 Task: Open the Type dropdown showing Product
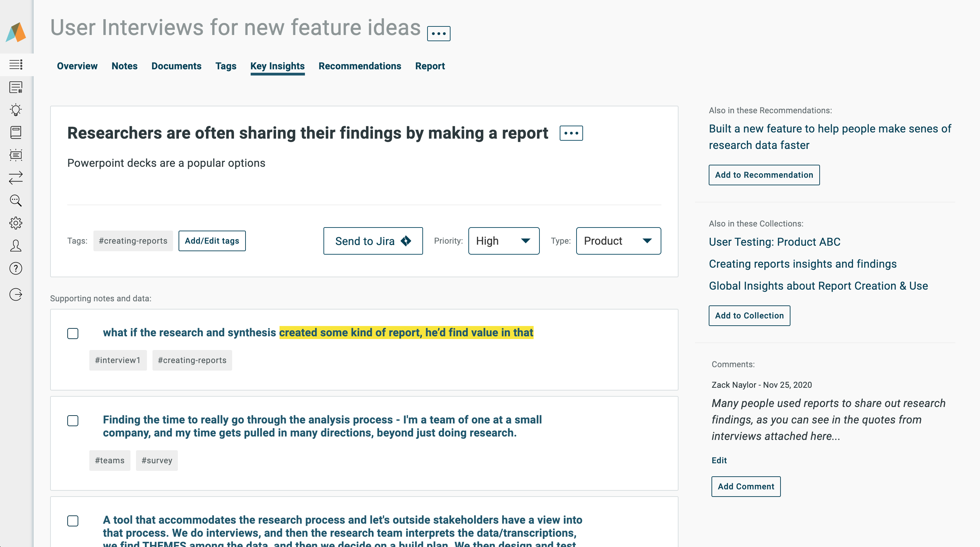pyautogui.click(x=618, y=241)
